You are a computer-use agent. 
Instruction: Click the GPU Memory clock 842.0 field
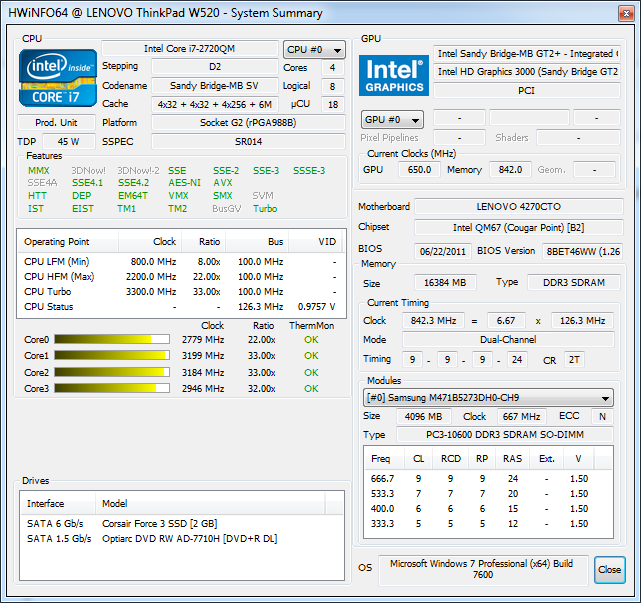[x=510, y=170]
